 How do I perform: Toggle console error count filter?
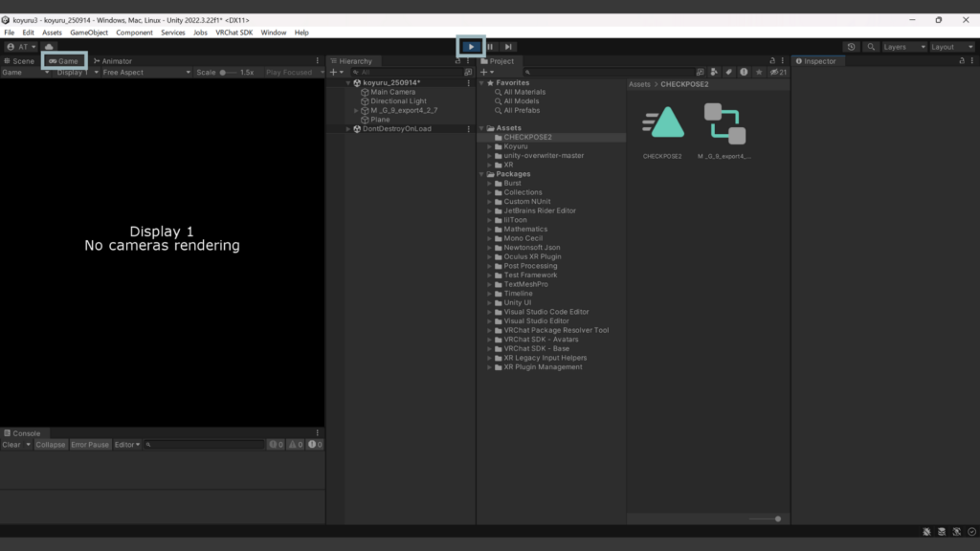click(314, 445)
